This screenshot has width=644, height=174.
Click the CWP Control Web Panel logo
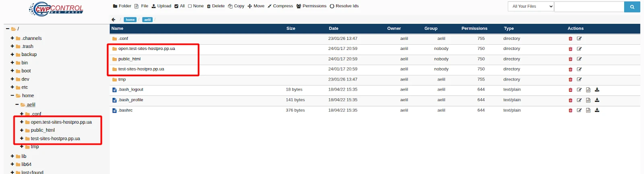[56, 9]
